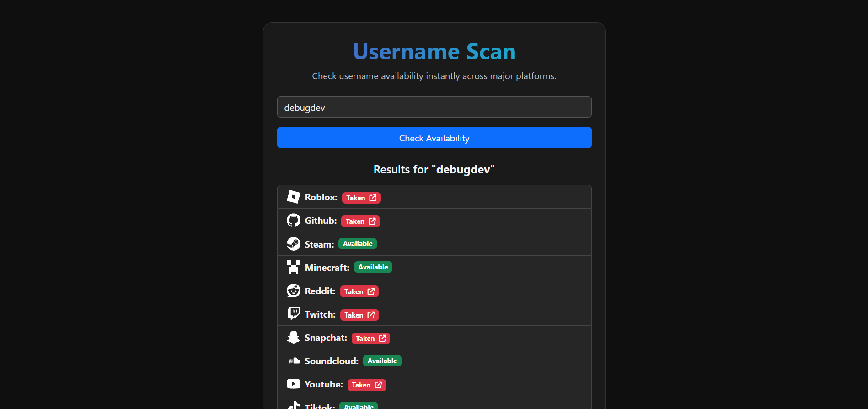Screen dimensions: 868x409
Task: Focus the username input containing debugdev
Action: click(434, 107)
